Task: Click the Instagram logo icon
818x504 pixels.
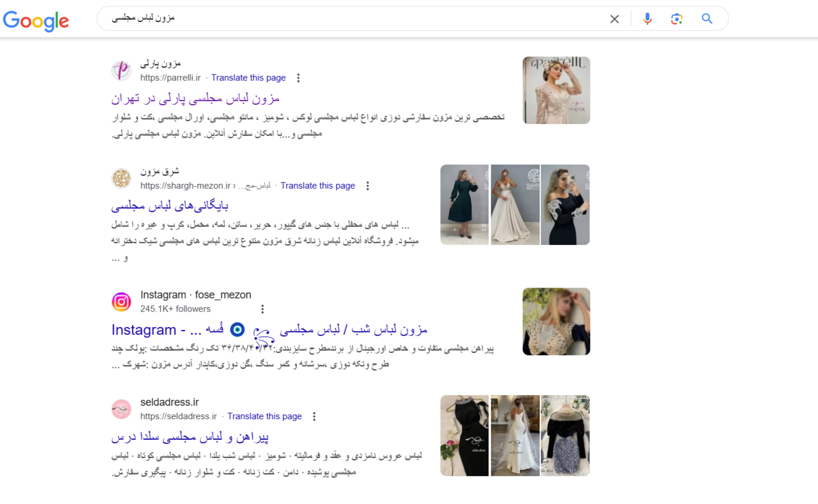Action: (x=121, y=302)
